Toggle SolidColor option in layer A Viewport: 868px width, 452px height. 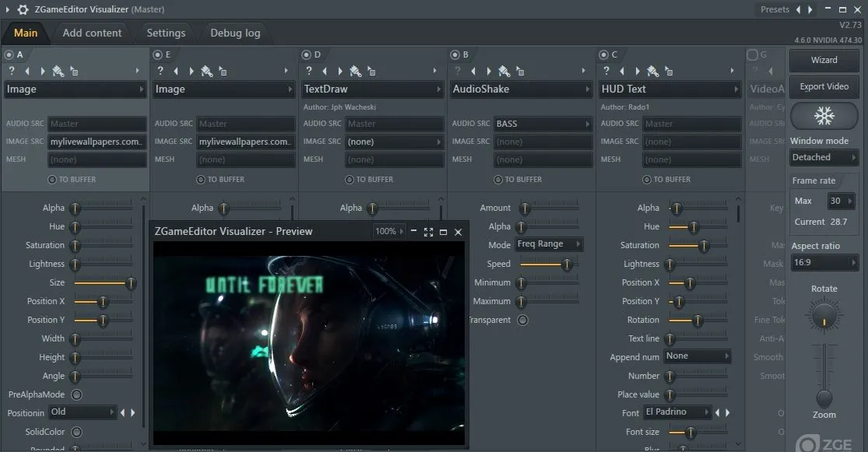[x=77, y=432]
